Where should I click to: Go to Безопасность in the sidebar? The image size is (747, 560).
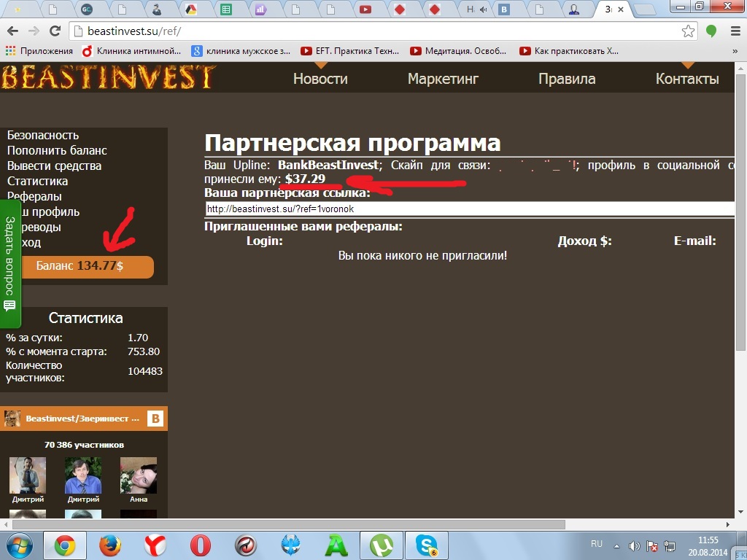tap(43, 135)
